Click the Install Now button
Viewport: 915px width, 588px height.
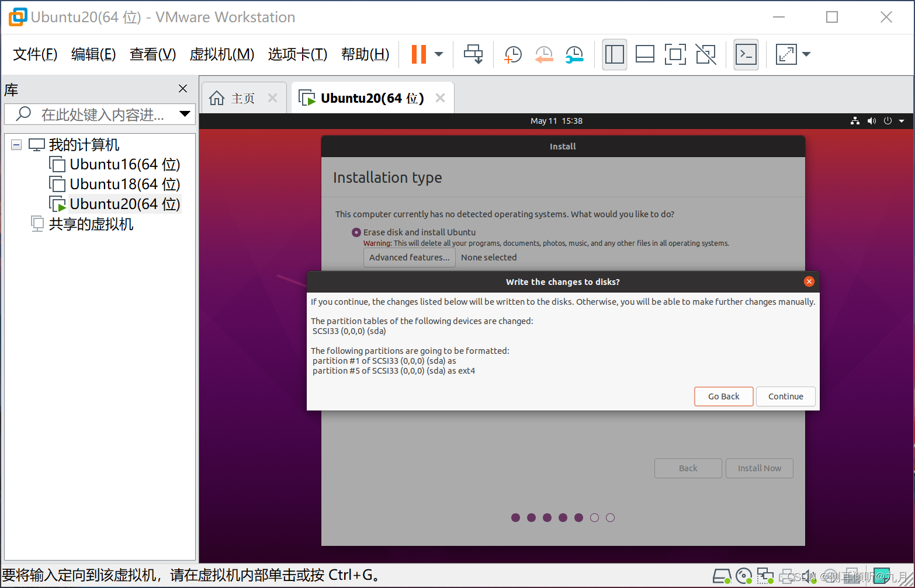click(760, 468)
